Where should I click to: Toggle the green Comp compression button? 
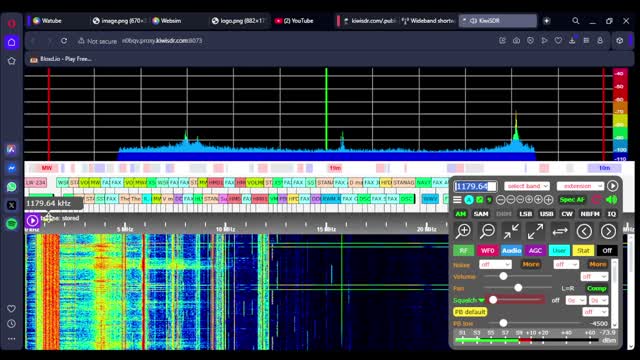pyautogui.click(x=596, y=289)
